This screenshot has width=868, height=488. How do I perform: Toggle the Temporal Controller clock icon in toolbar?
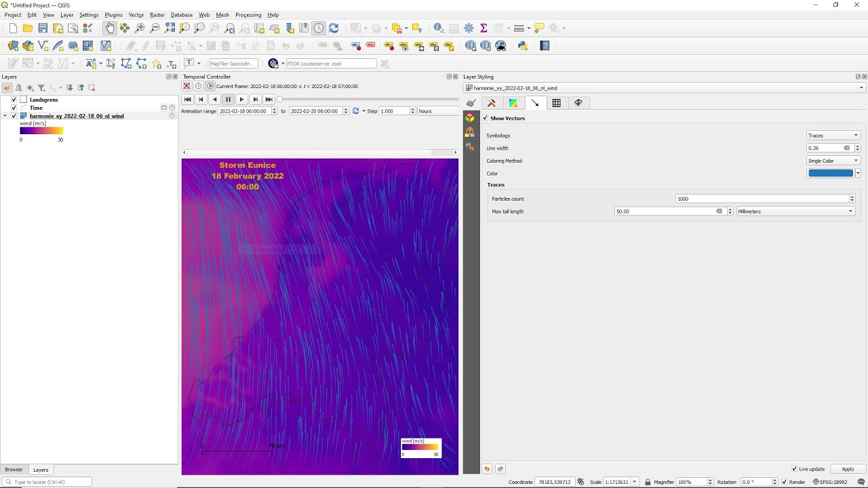pos(319,28)
